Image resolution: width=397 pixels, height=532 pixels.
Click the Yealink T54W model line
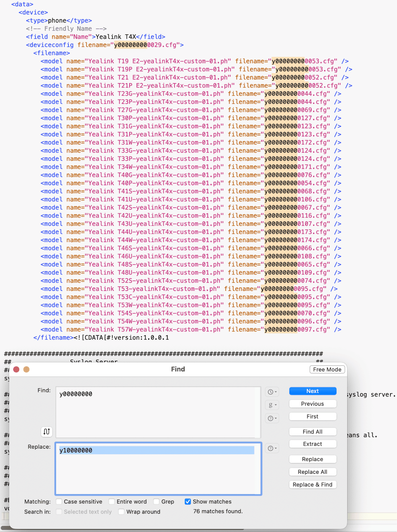pyautogui.click(x=191, y=321)
